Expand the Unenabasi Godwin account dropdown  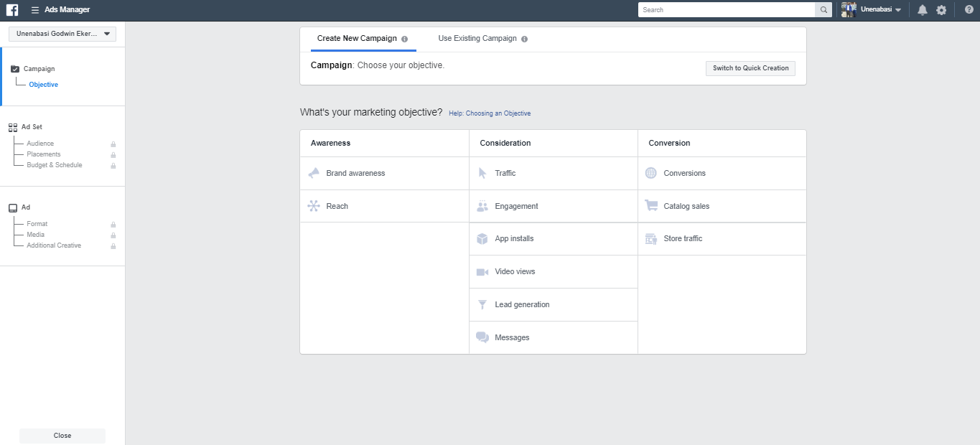click(62, 34)
